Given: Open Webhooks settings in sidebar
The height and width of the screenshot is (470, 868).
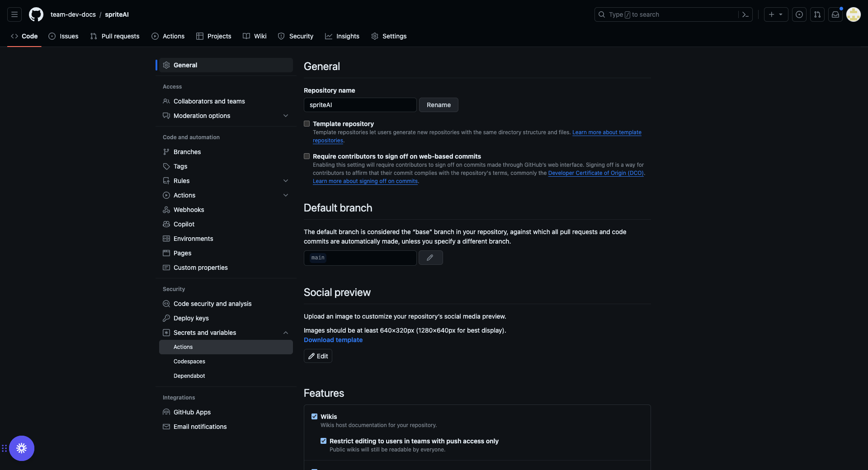Looking at the screenshot, I should (189, 210).
